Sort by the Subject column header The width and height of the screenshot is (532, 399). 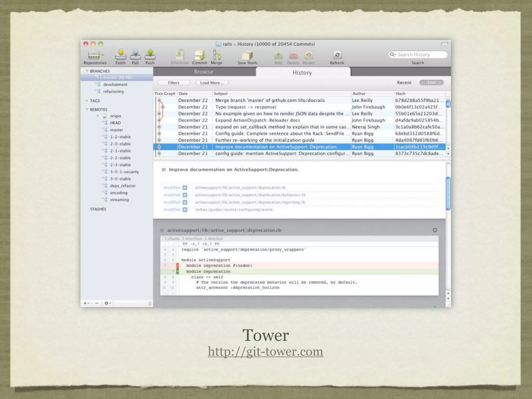pyautogui.click(x=281, y=94)
